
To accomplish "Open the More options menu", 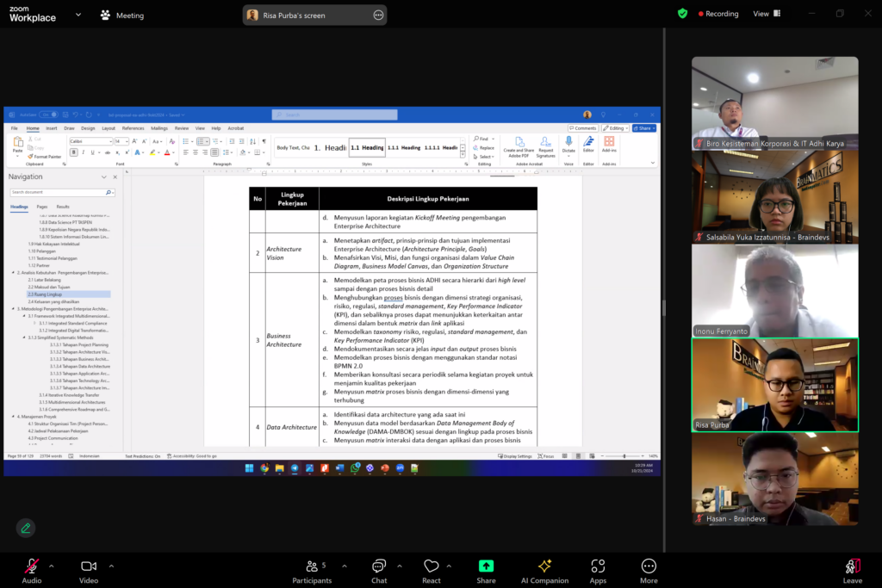I will [x=649, y=570].
